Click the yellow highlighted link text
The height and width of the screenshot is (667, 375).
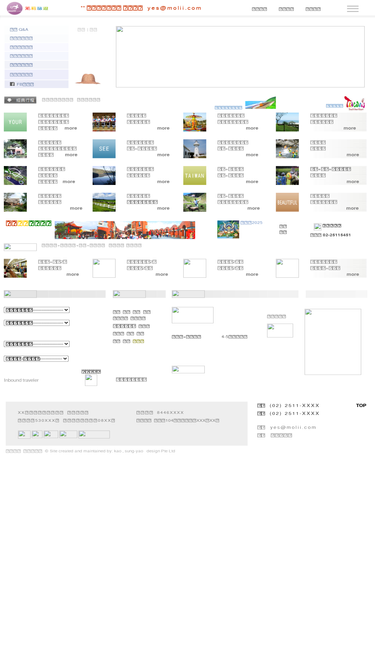[138, 341]
